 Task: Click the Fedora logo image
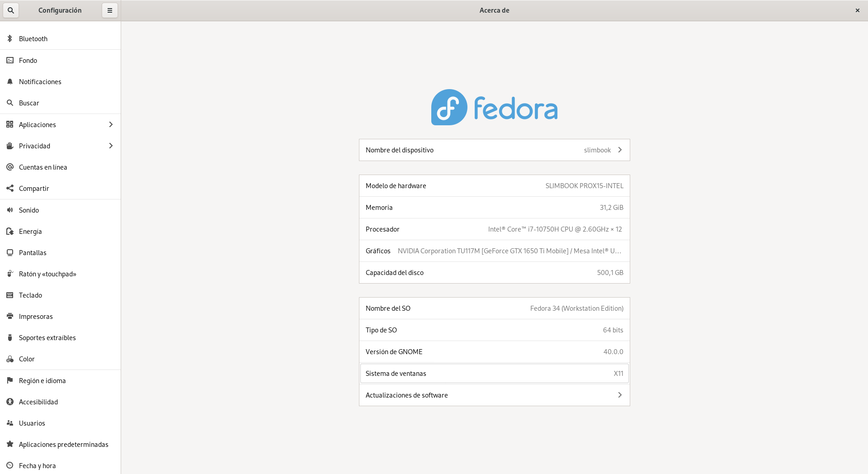[495, 107]
